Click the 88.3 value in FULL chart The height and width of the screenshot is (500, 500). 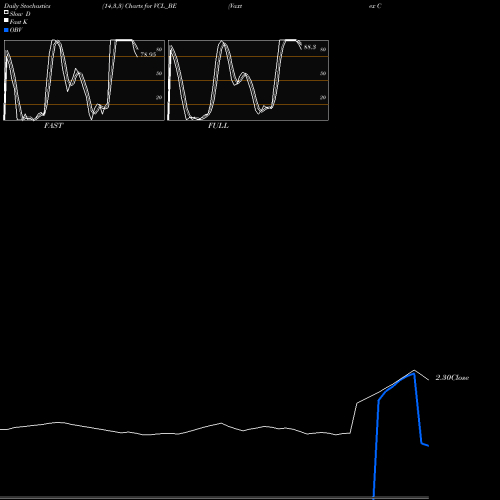(x=310, y=47)
